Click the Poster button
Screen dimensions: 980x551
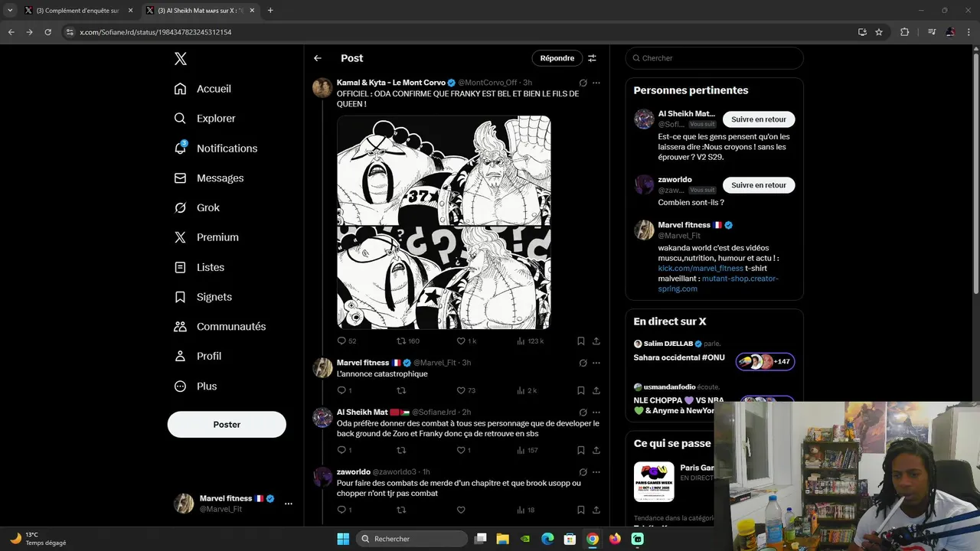[x=227, y=425]
